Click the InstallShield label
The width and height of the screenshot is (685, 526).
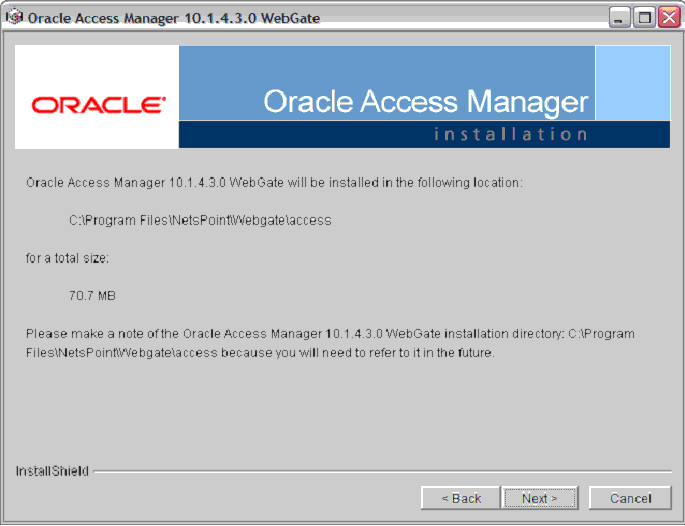(52, 471)
